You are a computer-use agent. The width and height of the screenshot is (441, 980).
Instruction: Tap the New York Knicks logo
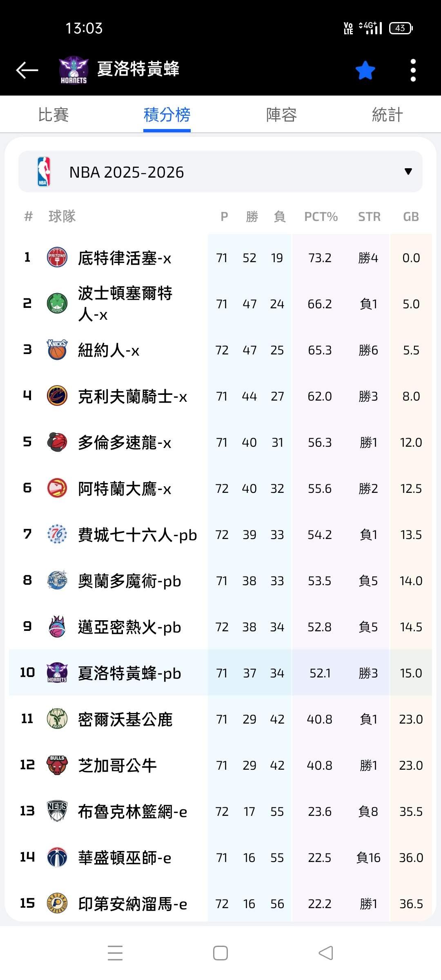(57, 350)
